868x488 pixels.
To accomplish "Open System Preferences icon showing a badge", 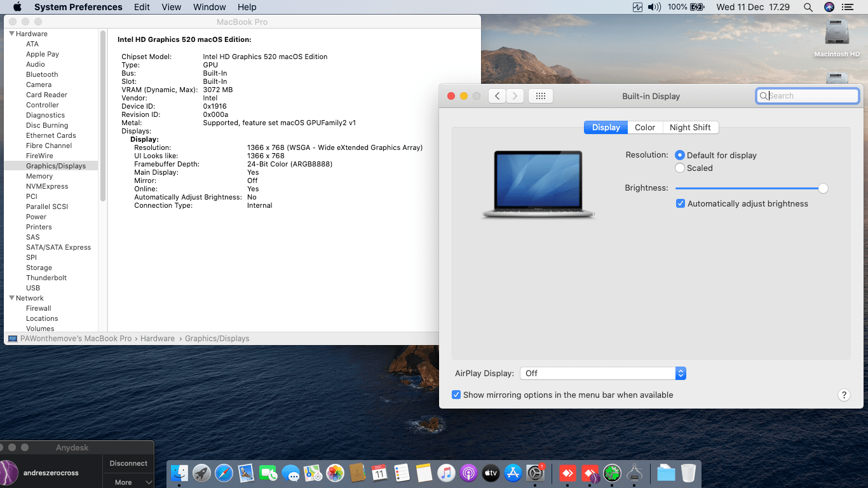I will [x=536, y=474].
